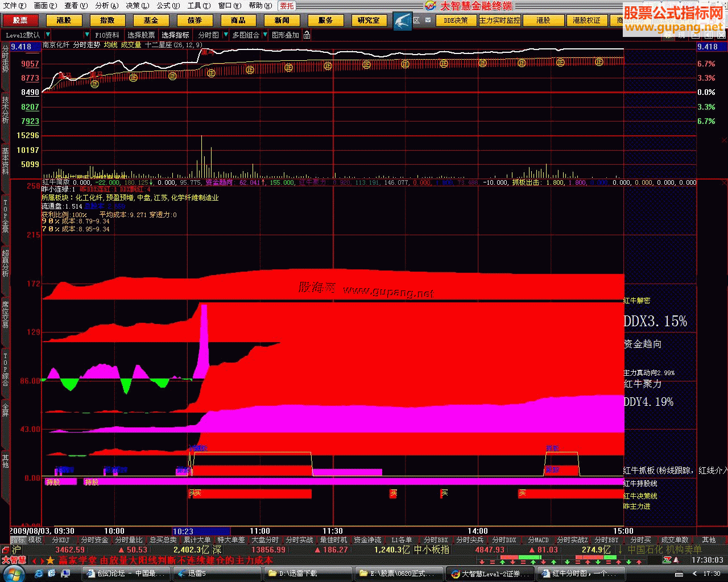Viewport: 728px width, 582px height.
Task: Open the 分析 menu
Action: point(106,6)
